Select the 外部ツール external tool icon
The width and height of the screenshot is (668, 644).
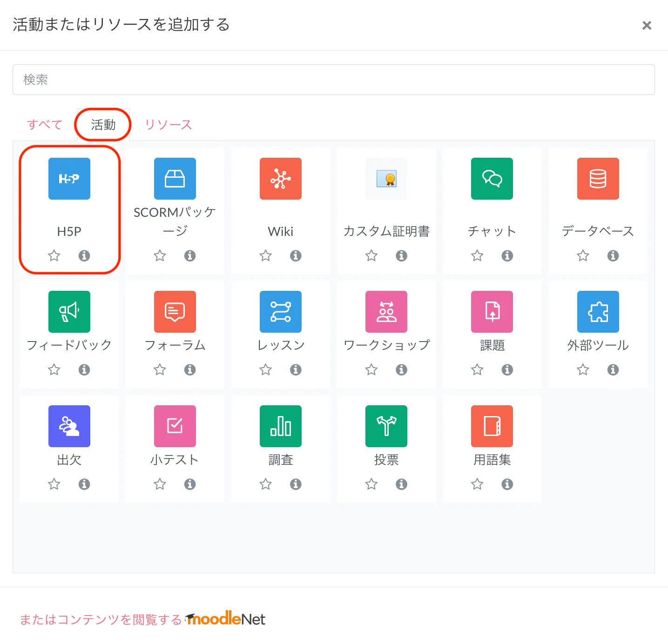pos(598,312)
